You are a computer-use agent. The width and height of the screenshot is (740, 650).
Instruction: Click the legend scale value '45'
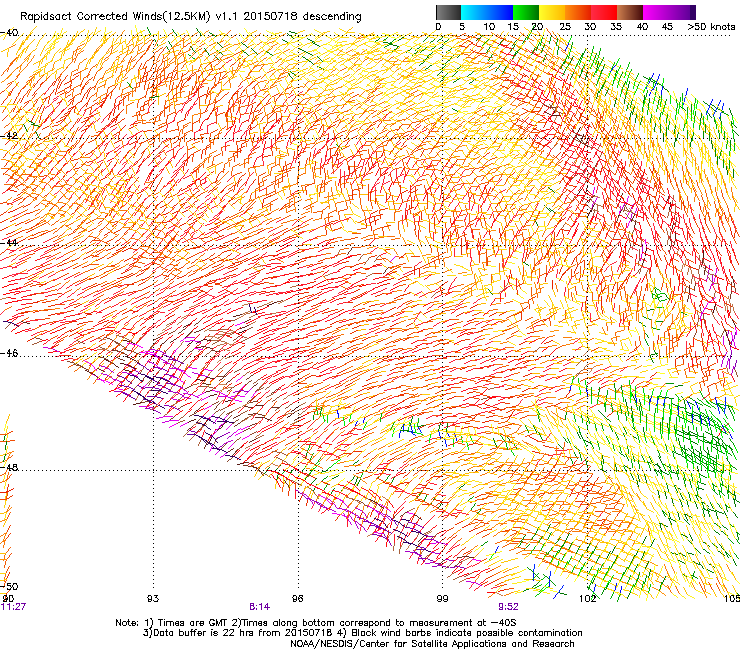(667, 26)
